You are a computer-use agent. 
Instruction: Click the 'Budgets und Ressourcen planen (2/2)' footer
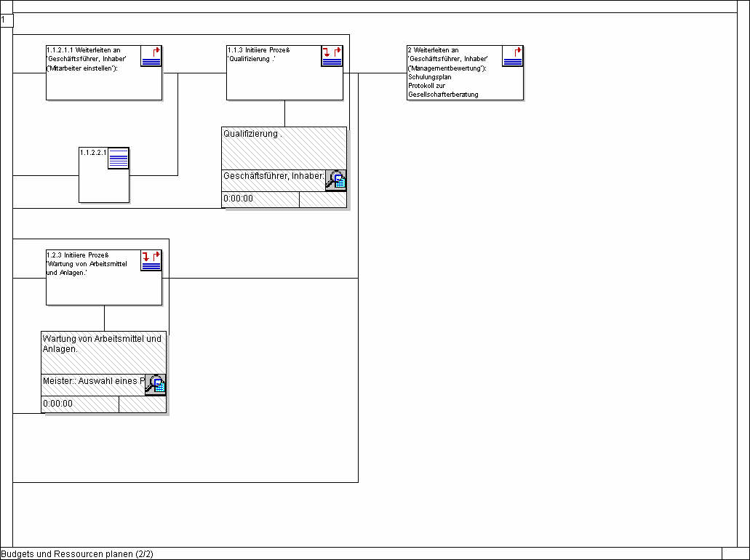[x=77, y=554]
